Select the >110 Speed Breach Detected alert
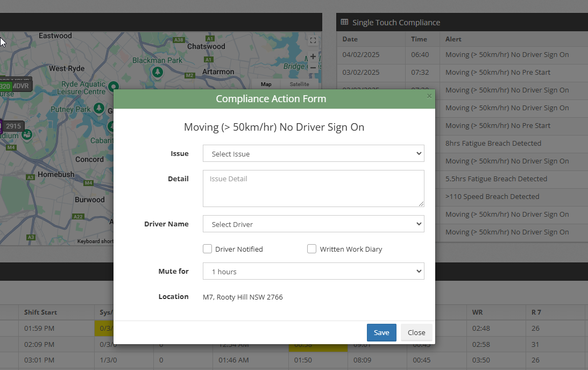Viewport: 588px width, 370px height. point(492,197)
